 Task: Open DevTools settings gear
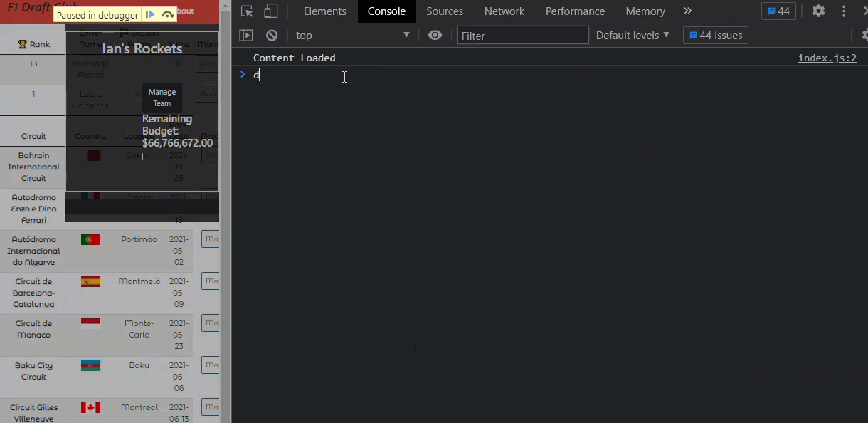coord(819,11)
